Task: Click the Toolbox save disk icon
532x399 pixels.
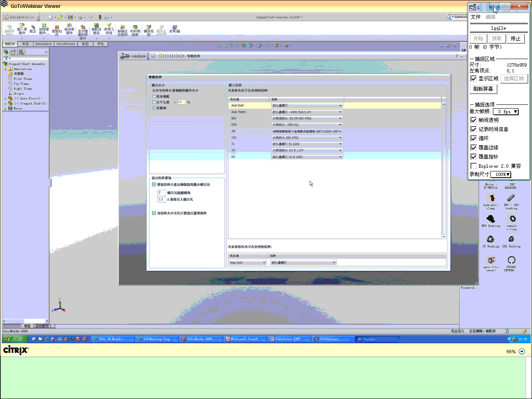Action: click(153, 56)
